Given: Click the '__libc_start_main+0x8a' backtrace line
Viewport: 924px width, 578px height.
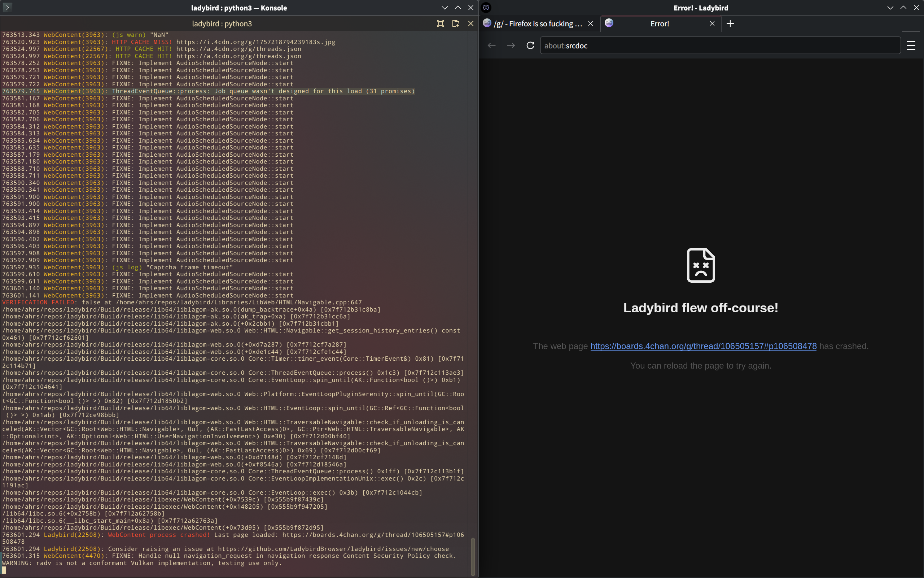Looking at the screenshot, I should tap(110, 521).
